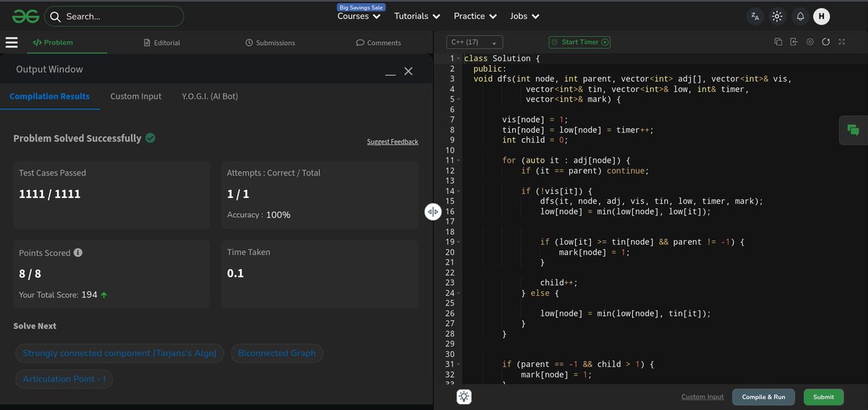Open the GeeksforGeeks logo home link

click(25, 16)
